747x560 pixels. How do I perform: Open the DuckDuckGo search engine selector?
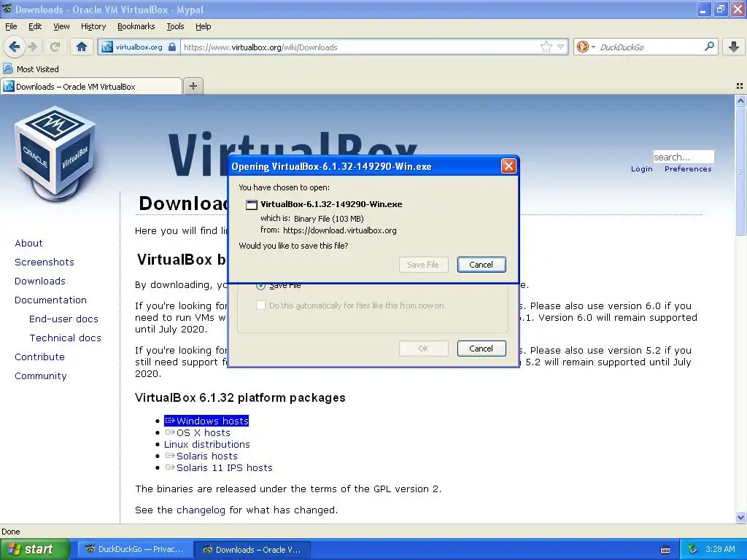coord(586,47)
